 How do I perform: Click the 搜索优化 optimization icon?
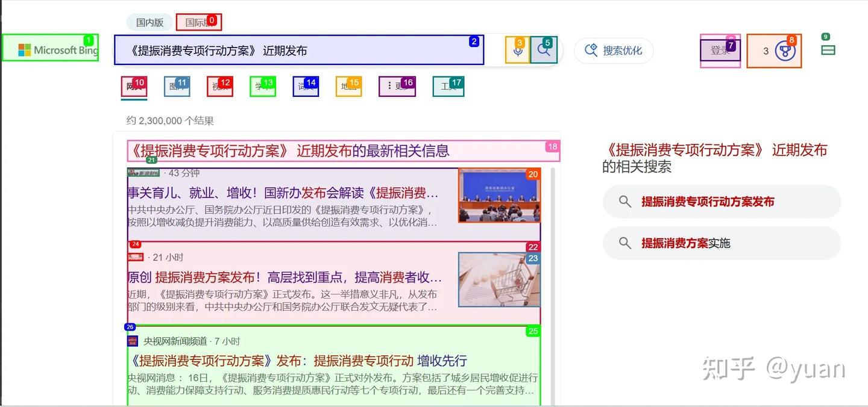(x=591, y=51)
